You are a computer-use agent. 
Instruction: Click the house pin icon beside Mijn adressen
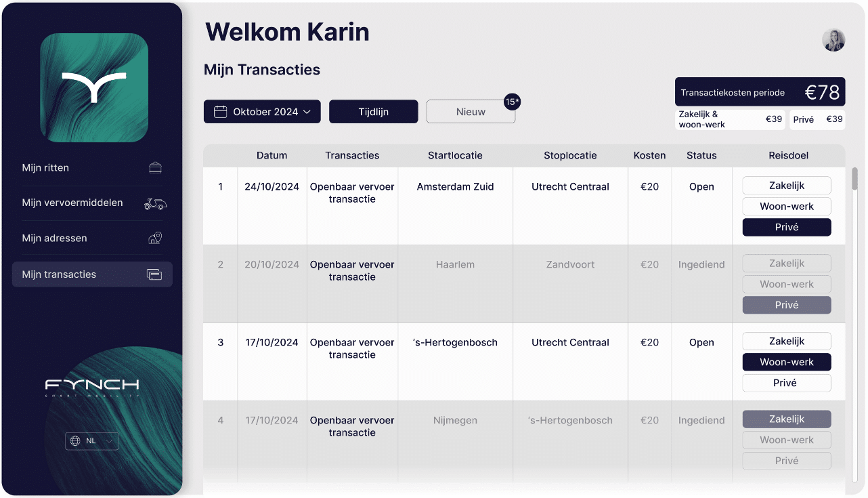click(x=155, y=238)
